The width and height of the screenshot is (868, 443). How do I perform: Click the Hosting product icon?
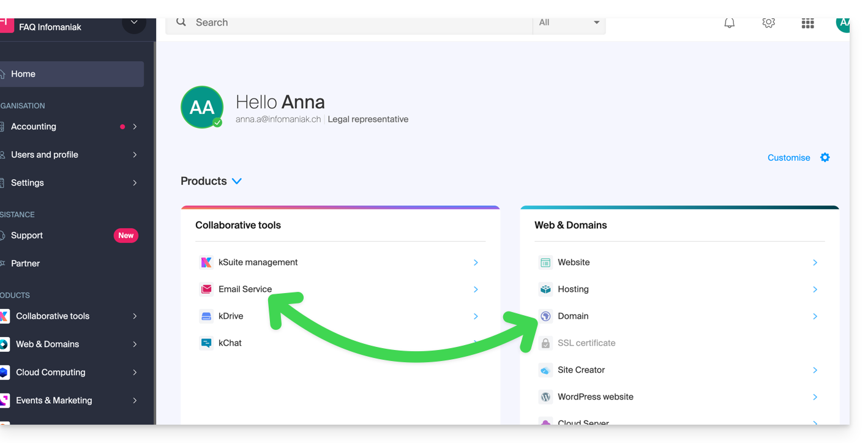tap(545, 289)
